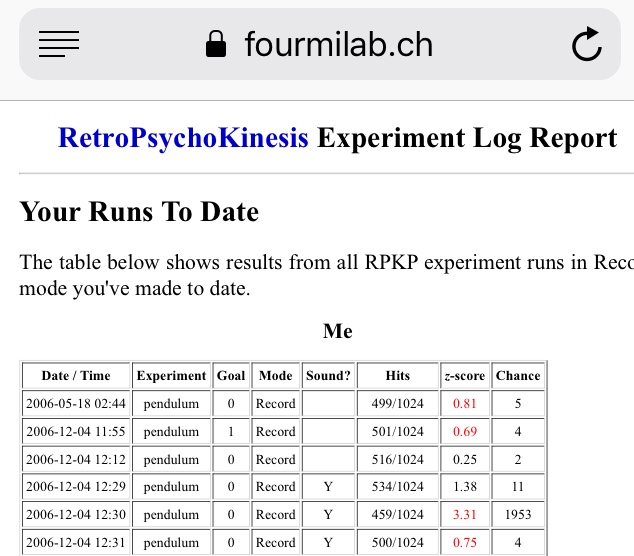
Task: Open the RetroPsychoKinesis link
Action: coord(183,138)
